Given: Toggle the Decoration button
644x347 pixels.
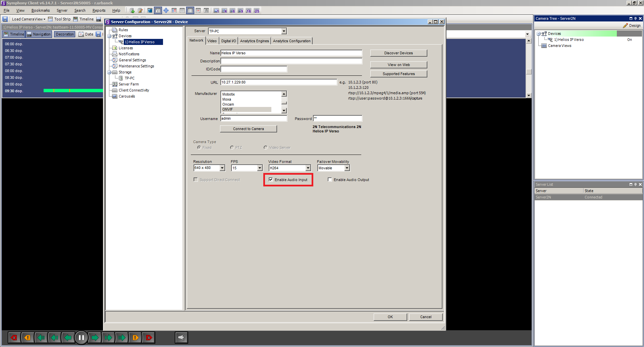Looking at the screenshot, I should pyautogui.click(x=65, y=34).
